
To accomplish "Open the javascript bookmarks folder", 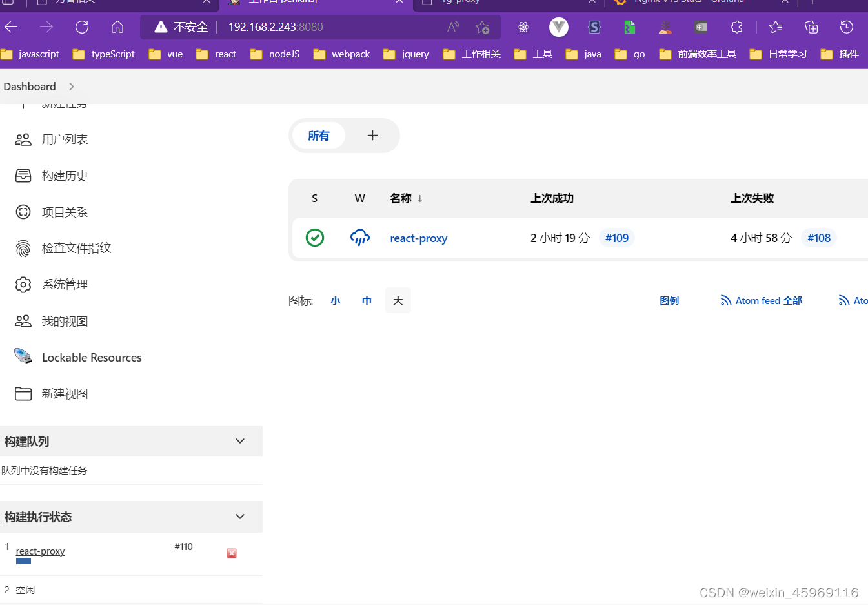I will point(30,54).
